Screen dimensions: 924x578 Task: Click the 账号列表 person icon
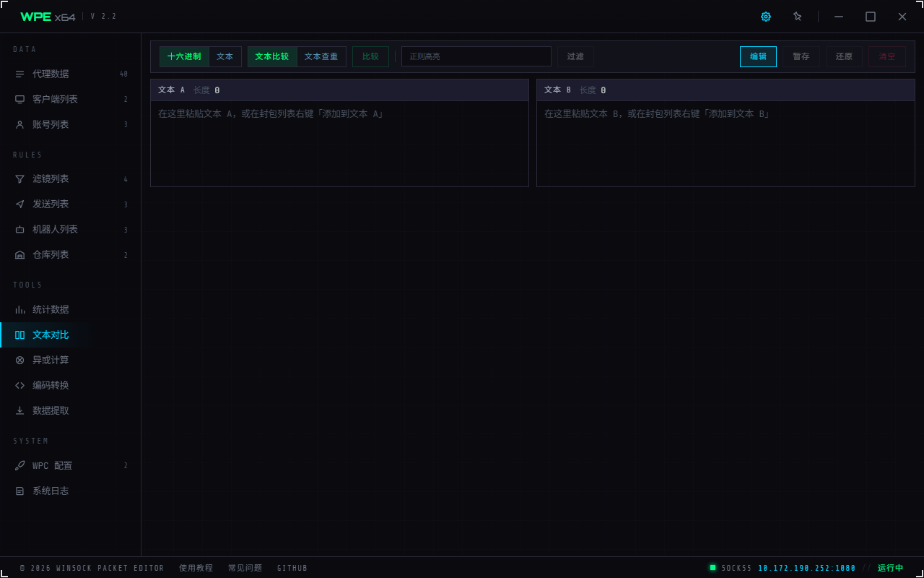tap(20, 124)
